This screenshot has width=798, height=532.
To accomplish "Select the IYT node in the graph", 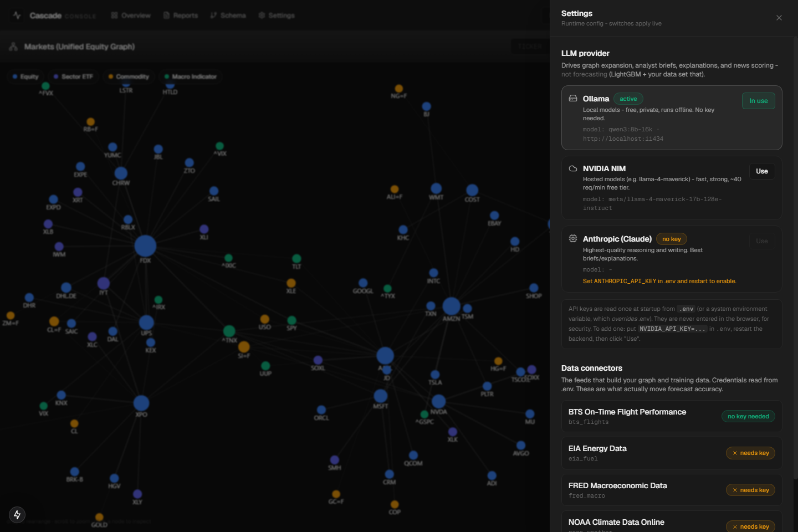I will point(104,284).
